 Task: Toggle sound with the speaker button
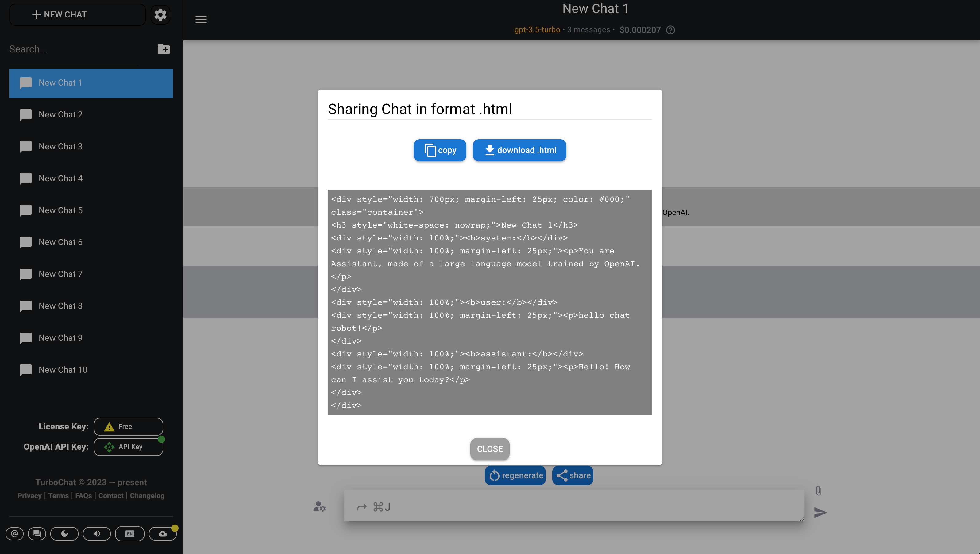(x=97, y=533)
